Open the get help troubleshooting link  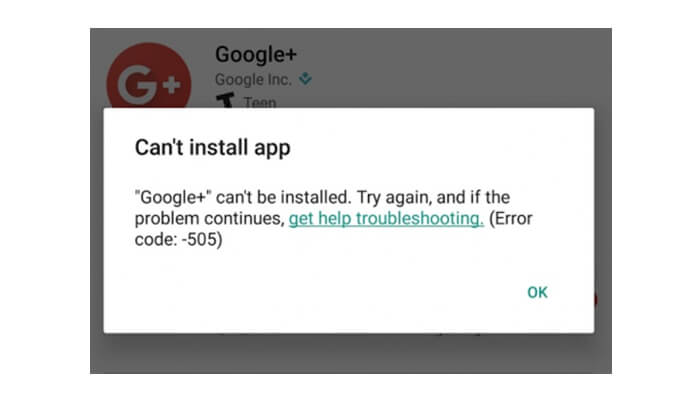click(386, 219)
